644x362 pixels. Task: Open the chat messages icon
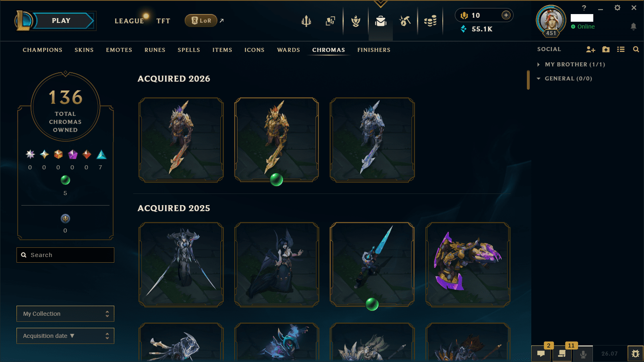pyautogui.click(x=541, y=354)
